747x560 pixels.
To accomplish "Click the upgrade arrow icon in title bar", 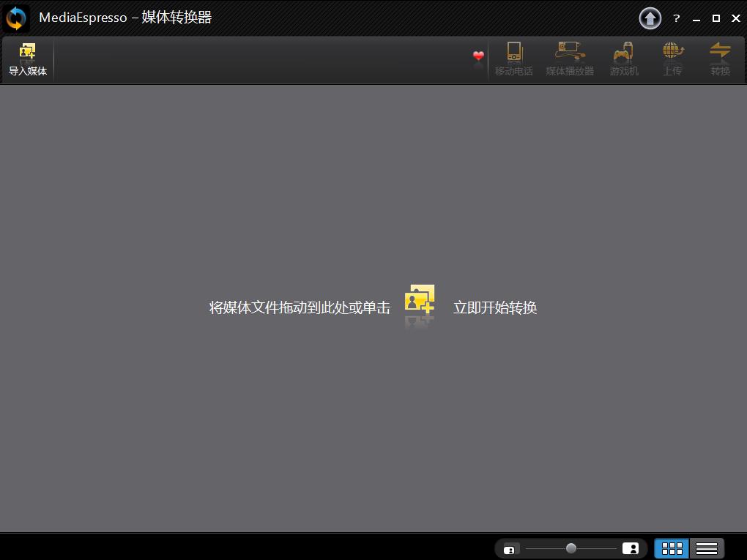I will tap(650, 18).
